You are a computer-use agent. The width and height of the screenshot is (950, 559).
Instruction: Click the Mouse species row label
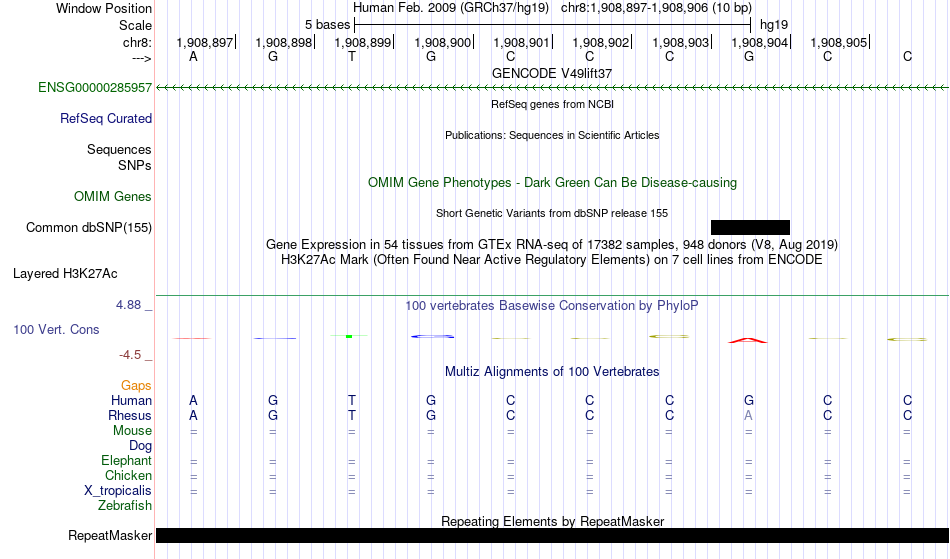(132, 431)
